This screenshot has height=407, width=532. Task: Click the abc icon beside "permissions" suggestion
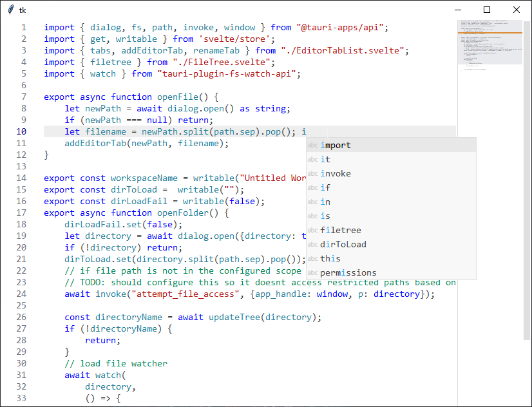(312, 272)
